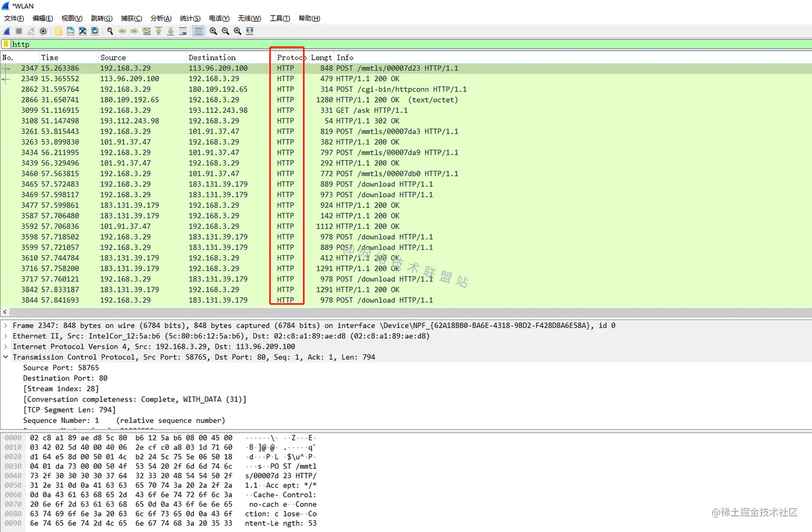This screenshot has height=532, width=812.
Task: Select the Destination Port: 80 field
Action: click(66, 378)
